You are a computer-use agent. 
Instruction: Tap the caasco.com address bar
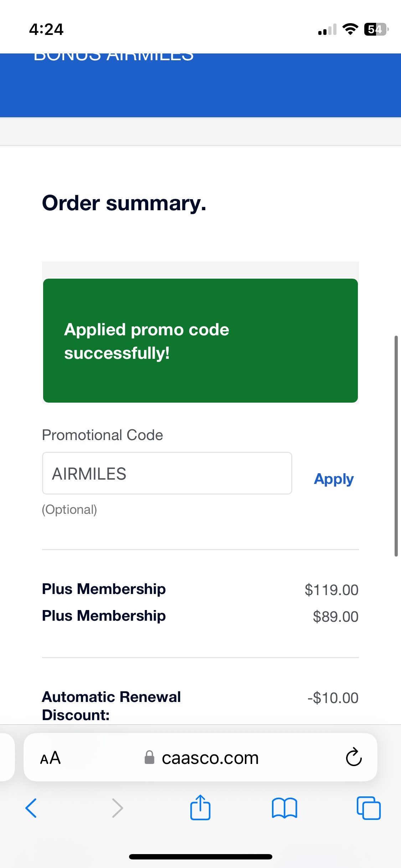pyautogui.click(x=210, y=758)
